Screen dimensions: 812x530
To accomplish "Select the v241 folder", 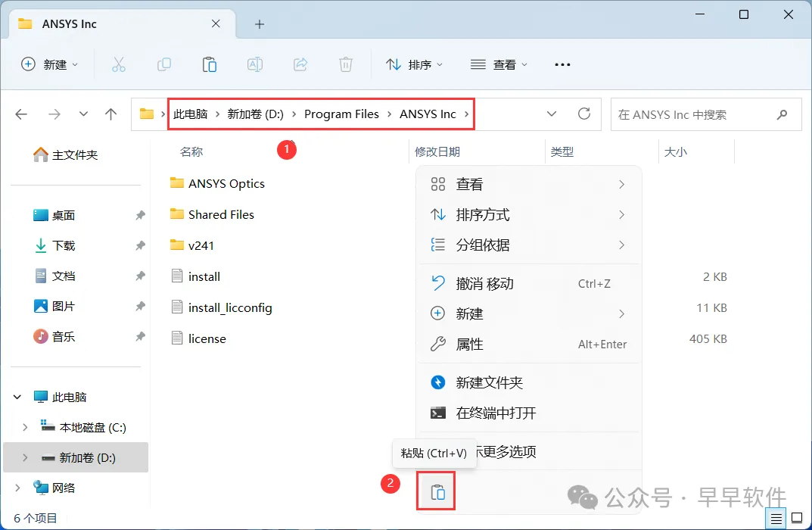I will point(192,245).
